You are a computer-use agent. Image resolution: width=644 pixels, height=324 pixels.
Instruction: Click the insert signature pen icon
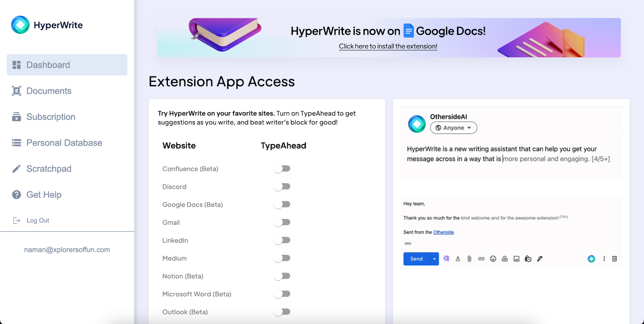pos(540,259)
